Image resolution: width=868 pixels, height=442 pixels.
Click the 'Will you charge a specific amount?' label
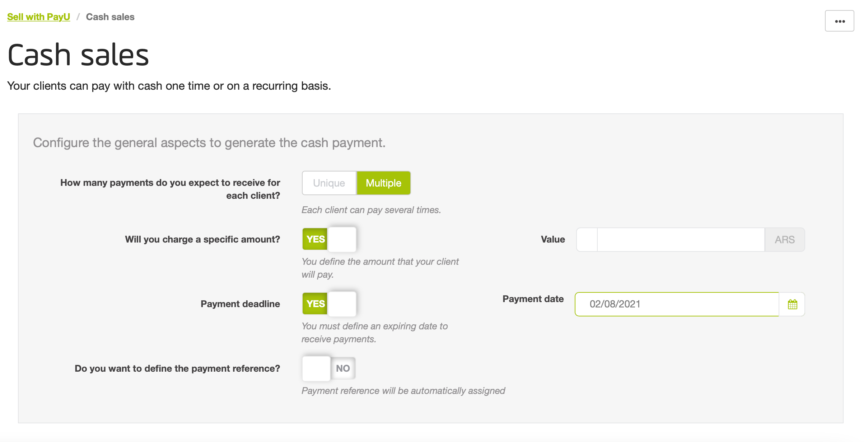coord(202,239)
